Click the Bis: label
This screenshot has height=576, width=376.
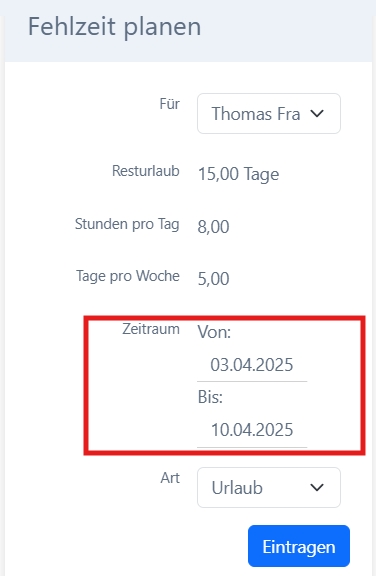click(x=210, y=397)
